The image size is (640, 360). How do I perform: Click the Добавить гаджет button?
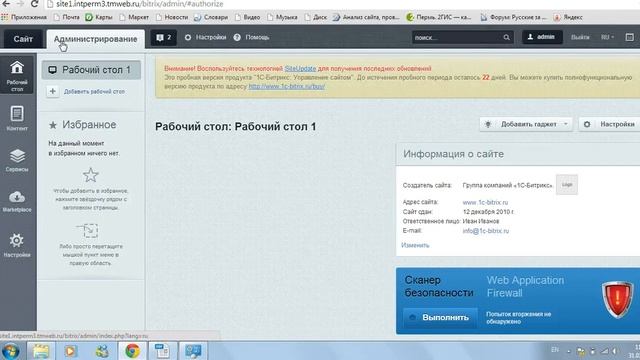coord(526,124)
